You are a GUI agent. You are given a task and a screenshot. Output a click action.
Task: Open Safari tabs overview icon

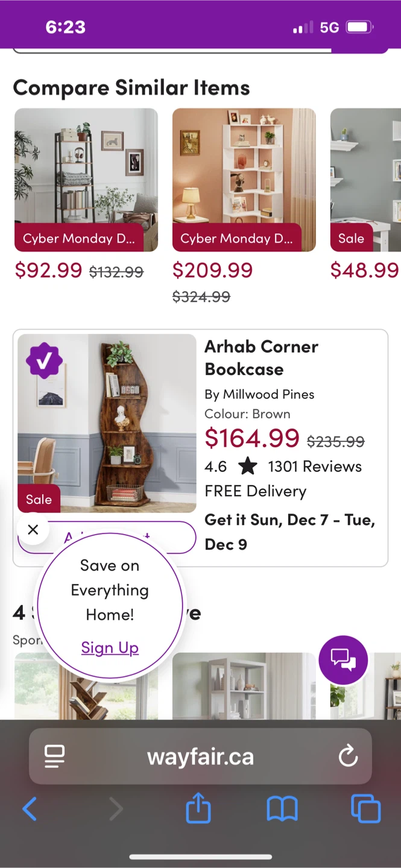[365, 809]
